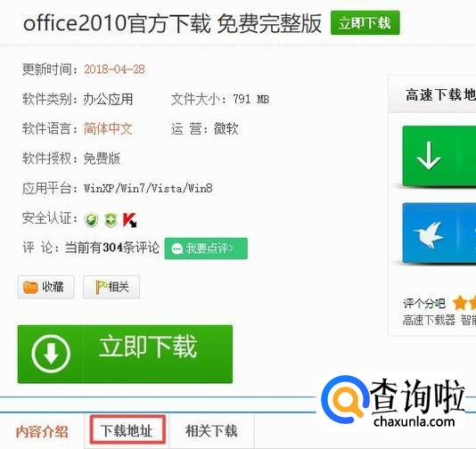Click the 收藏 favorite folder button
This screenshot has width=476, height=449.
pyautogui.click(x=45, y=287)
